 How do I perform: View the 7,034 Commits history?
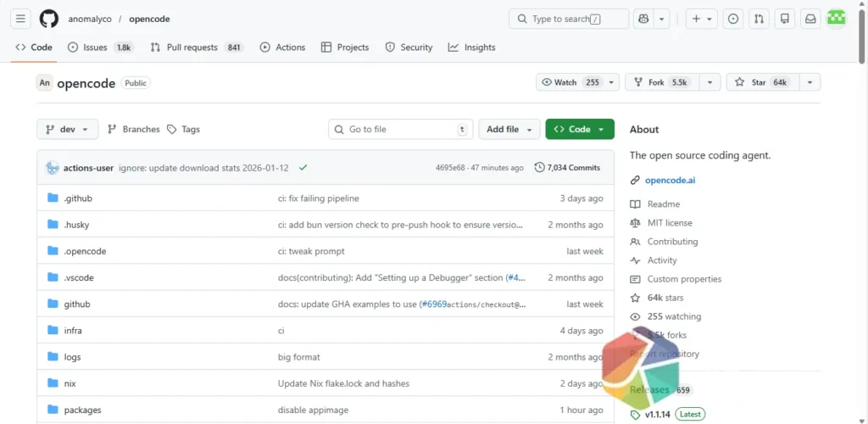tap(567, 168)
